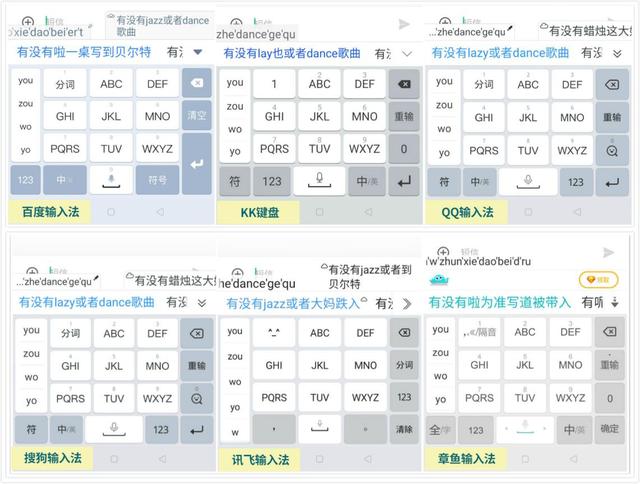Tap backspace icon on QQ keyboard

612,84
